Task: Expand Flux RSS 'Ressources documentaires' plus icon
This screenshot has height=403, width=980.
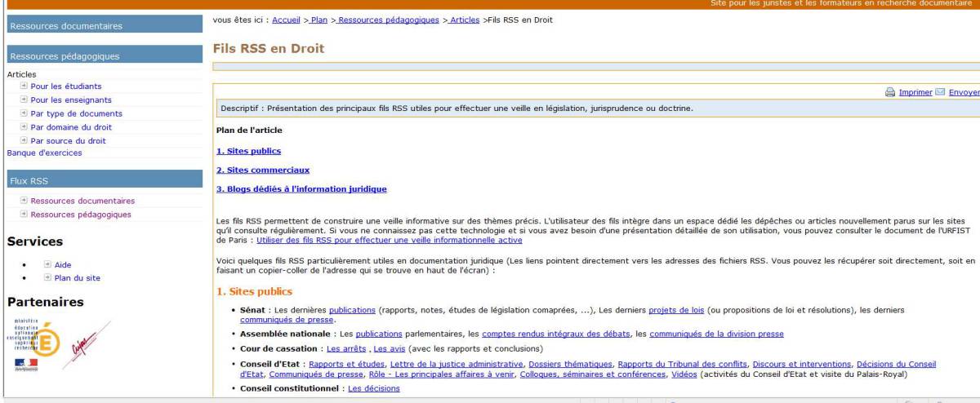Action: pos(24,201)
